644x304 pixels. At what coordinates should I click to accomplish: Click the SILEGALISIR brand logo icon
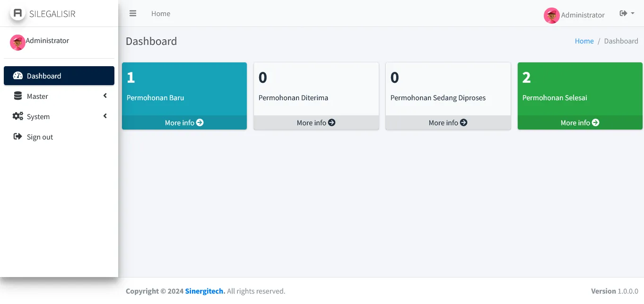[x=18, y=13]
